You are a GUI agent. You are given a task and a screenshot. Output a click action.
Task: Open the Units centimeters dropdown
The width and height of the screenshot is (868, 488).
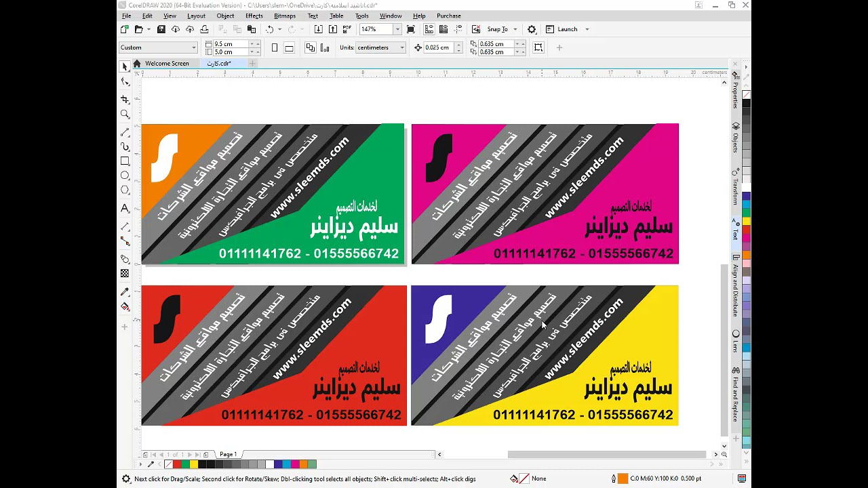(x=381, y=47)
